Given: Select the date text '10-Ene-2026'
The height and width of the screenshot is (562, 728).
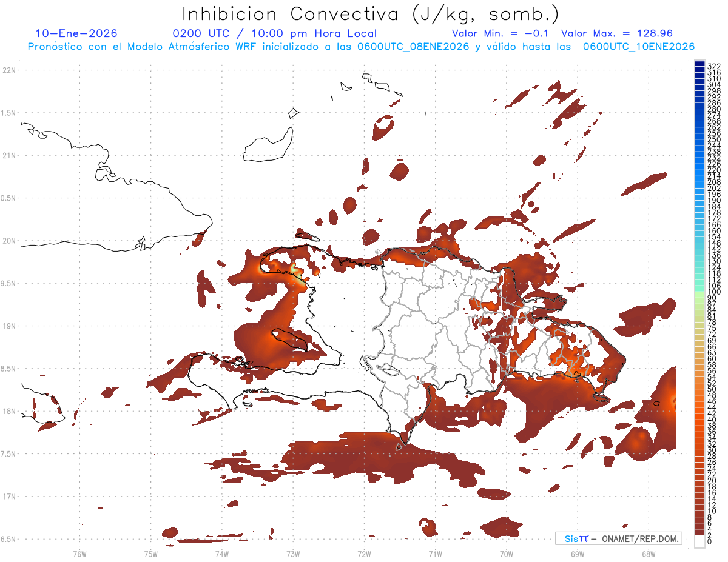Looking at the screenshot, I should click(76, 34).
